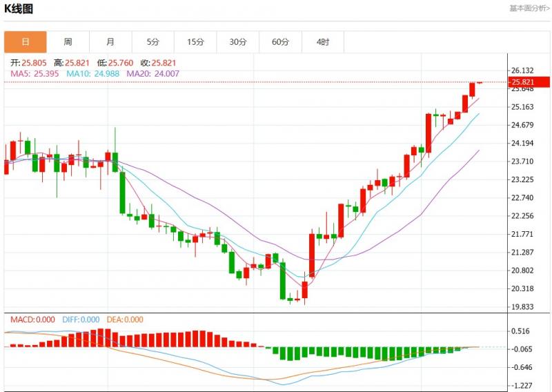Switch to the 5分 interval tab
The image size is (552, 392).
point(152,42)
